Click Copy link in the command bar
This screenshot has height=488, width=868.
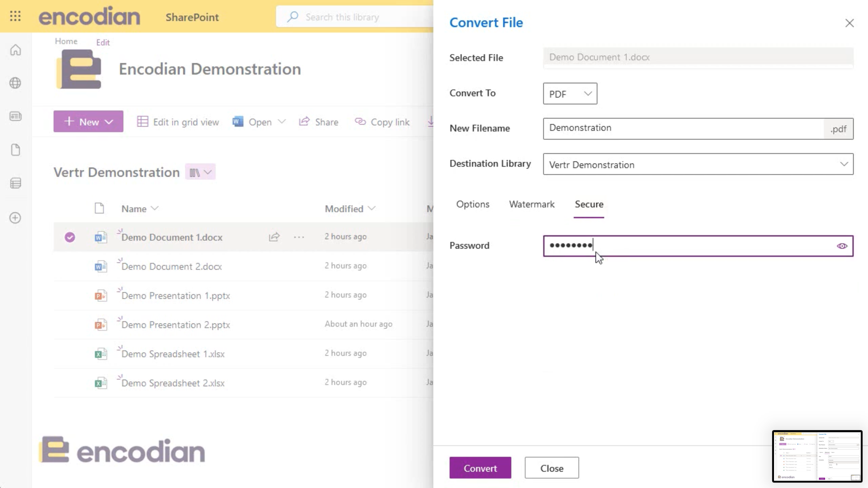pos(382,122)
